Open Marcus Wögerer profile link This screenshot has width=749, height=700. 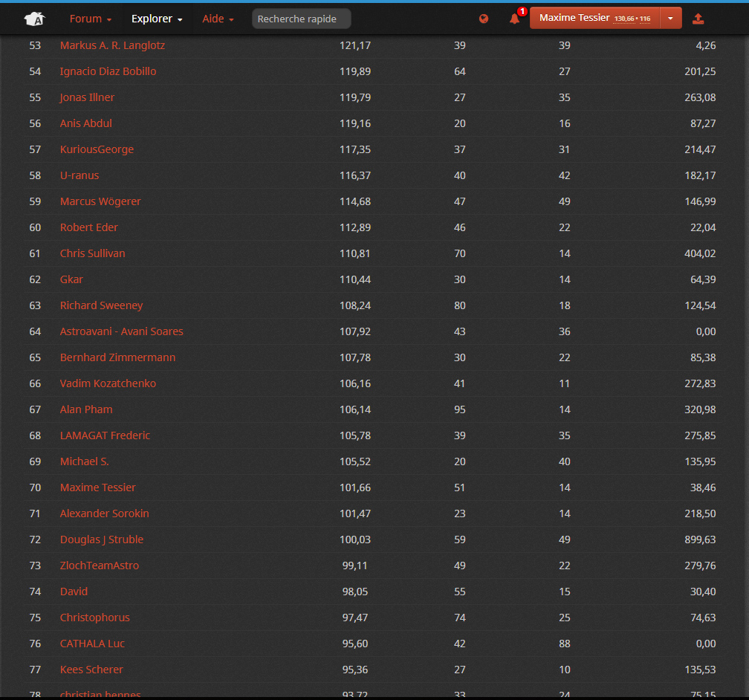tap(100, 201)
